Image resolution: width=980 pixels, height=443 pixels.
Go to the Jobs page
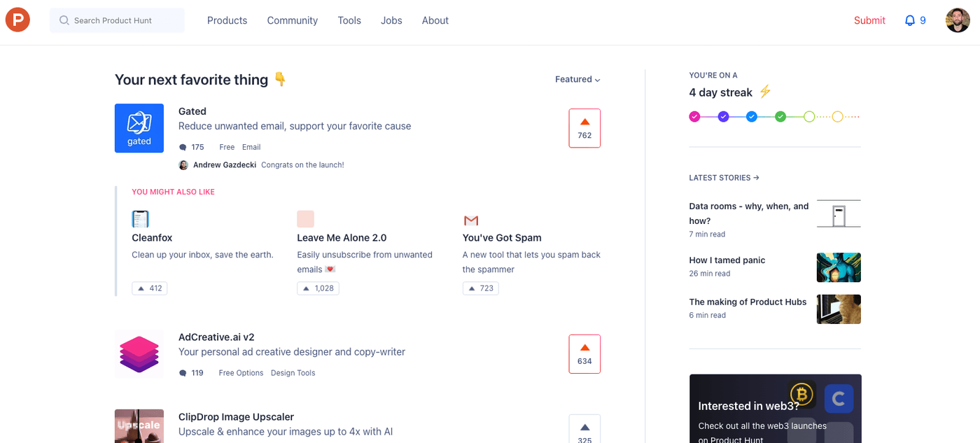tap(391, 20)
